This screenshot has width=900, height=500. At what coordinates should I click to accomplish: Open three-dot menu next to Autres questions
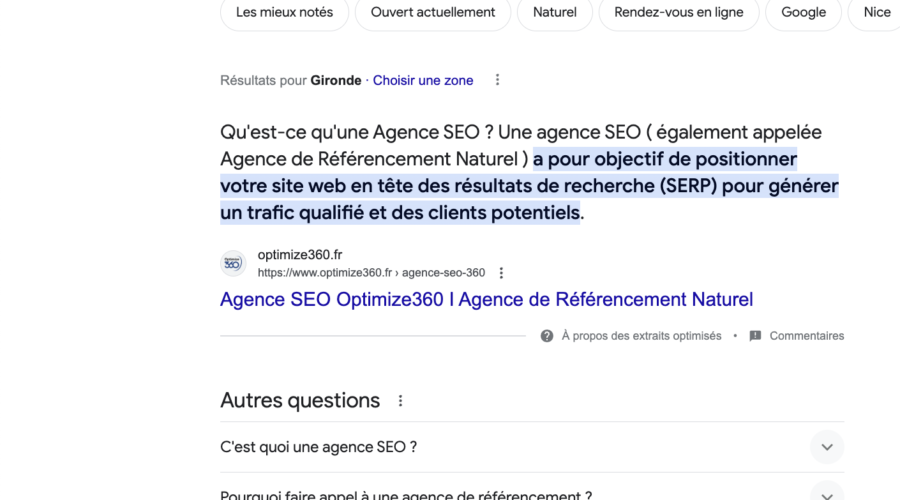tap(401, 401)
